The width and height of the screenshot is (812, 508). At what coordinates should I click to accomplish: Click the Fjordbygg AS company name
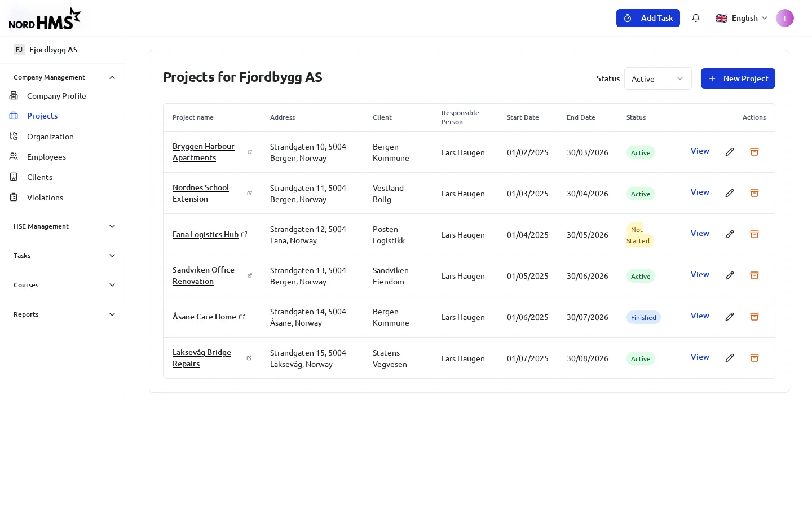tap(54, 50)
